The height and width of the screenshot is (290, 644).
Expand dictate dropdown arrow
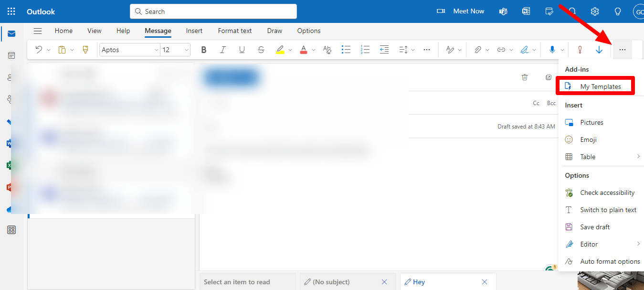[x=562, y=50]
